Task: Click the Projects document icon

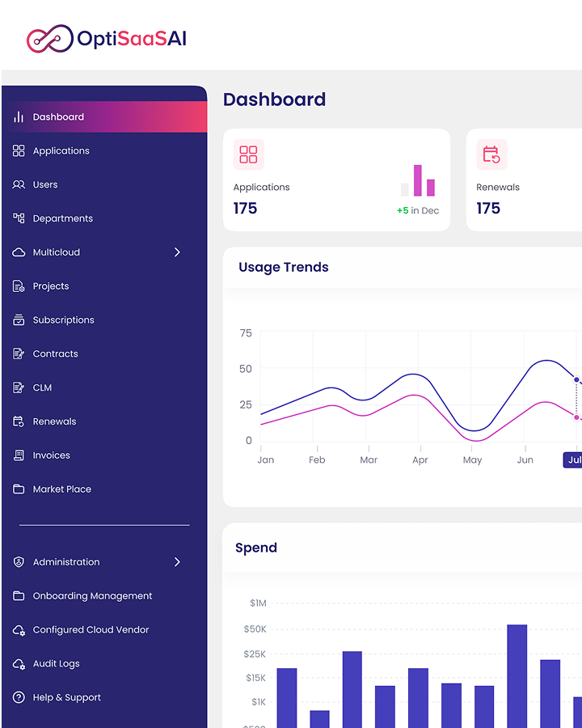Action: point(19,286)
